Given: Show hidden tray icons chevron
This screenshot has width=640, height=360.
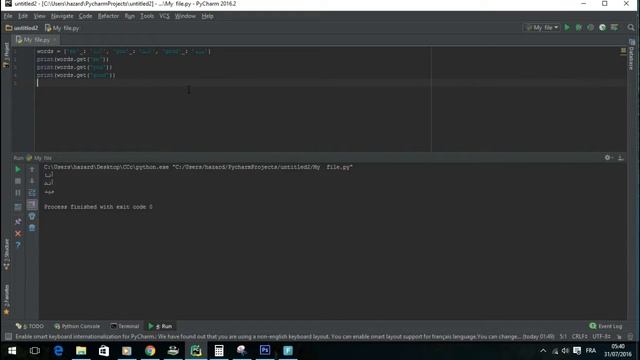Looking at the screenshot, I should point(543,351).
